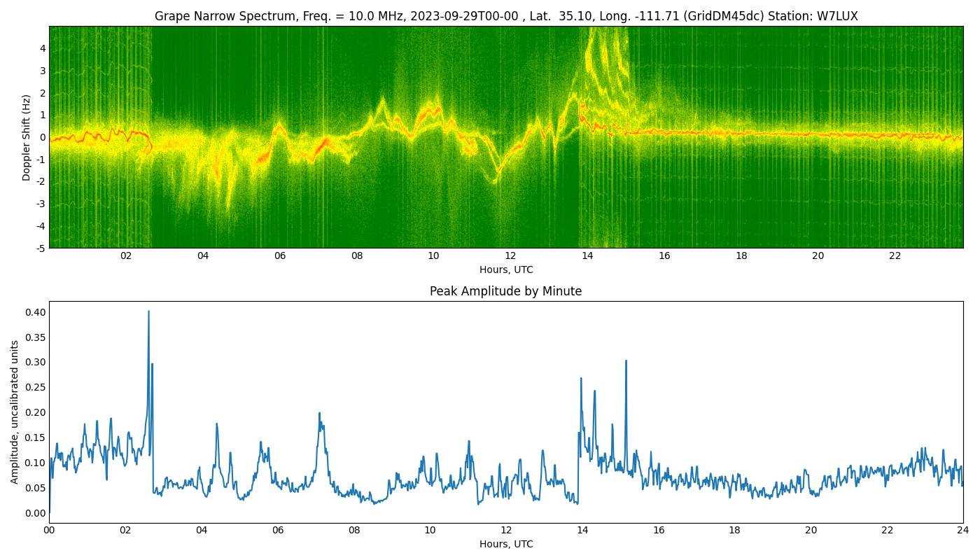The width and height of the screenshot is (980, 560).
Task: Click the "08" hour tick under the amplitude plot
Action: [353, 531]
